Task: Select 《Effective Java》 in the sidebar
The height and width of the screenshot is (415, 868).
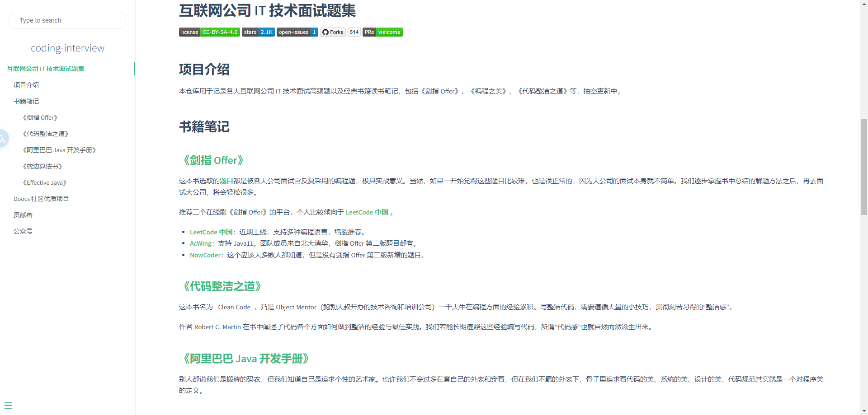Action: click(44, 182)
